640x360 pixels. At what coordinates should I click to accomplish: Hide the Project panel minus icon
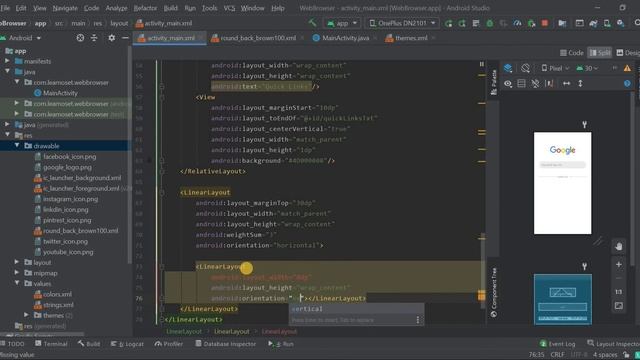(x=125, y=38)
